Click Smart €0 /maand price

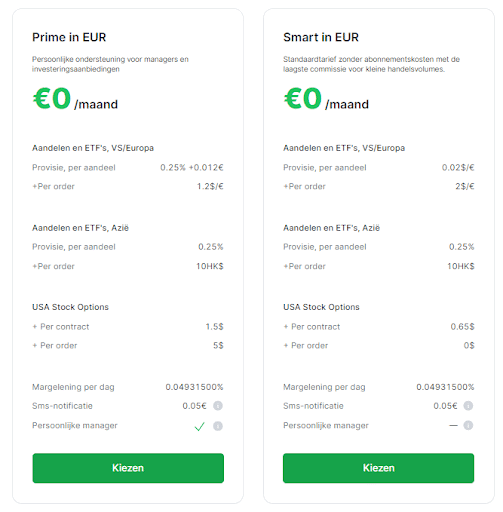tap(326, 99)
